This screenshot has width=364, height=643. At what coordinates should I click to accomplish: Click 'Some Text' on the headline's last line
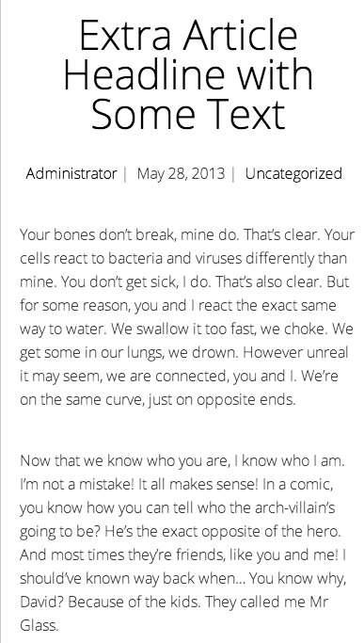click(188, 113)
